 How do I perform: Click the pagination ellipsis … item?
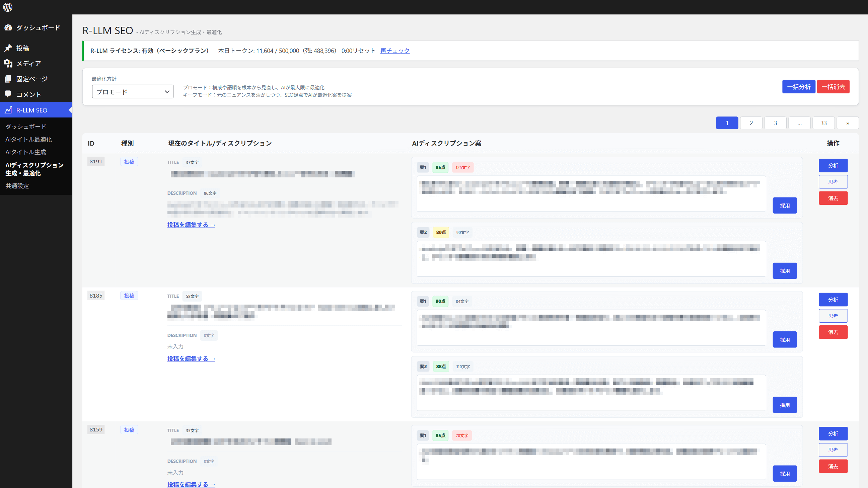(799, 123)
